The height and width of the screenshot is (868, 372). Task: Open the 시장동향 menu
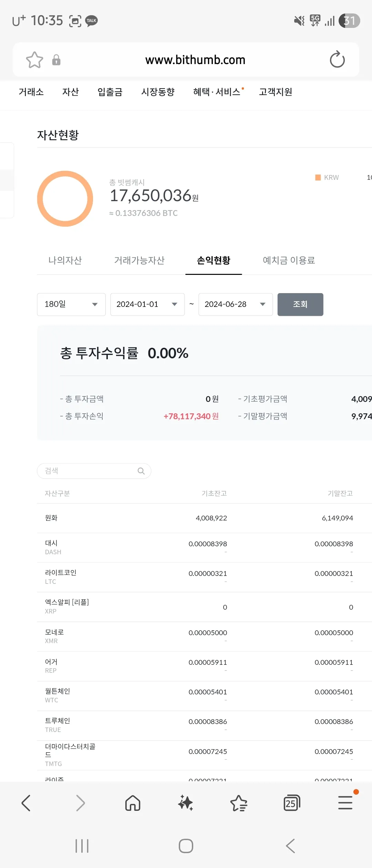pos(158,92)
